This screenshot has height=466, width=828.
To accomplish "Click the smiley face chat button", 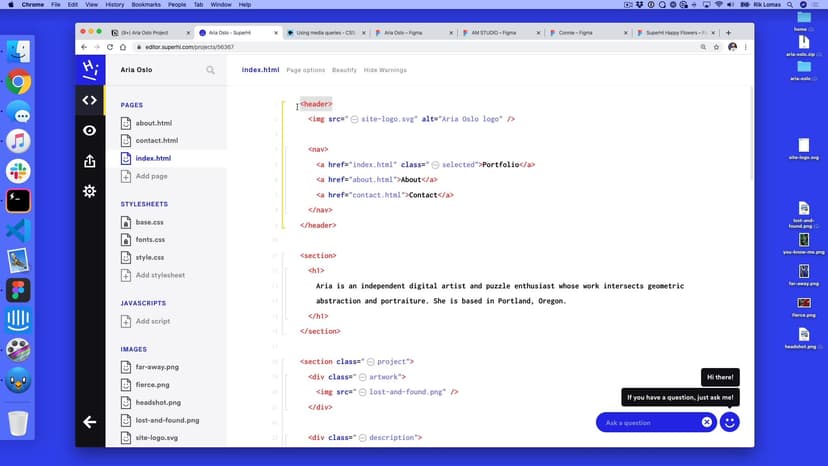I will click(730, 422).
